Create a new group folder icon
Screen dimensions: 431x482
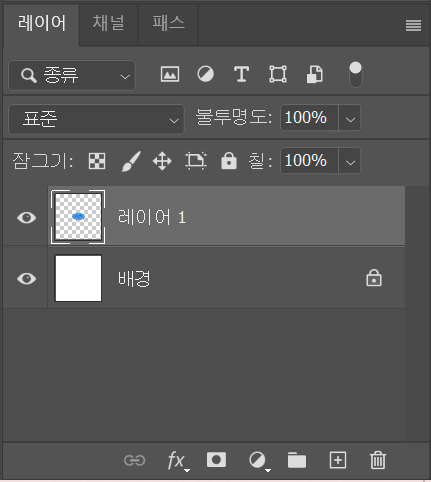click(x=297, y=460)
